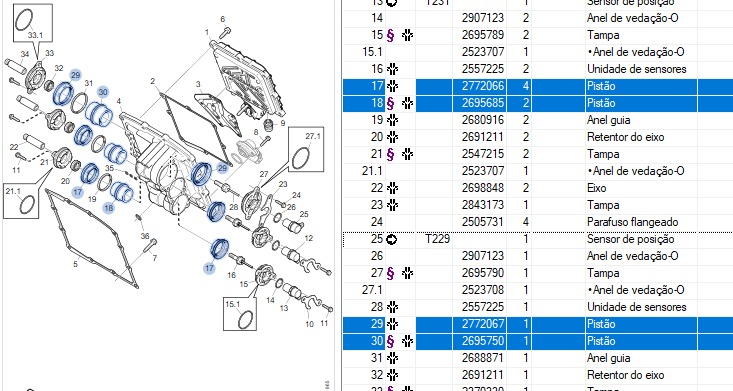Click the 27.1 O-ring detail box

306,150
